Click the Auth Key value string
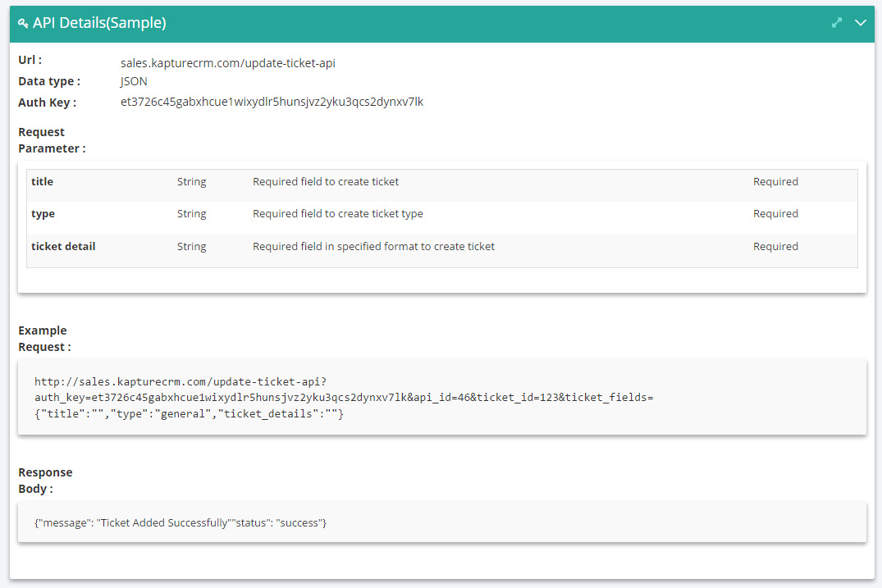Image resolution: width=882 pixels, height=588 pixels. (x=272, y=102)
